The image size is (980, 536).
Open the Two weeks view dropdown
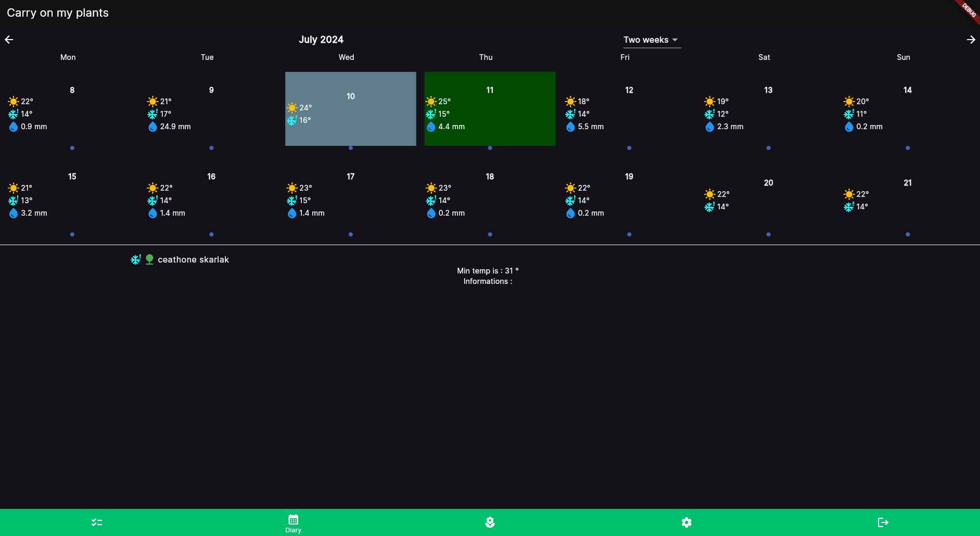point(651,40)
